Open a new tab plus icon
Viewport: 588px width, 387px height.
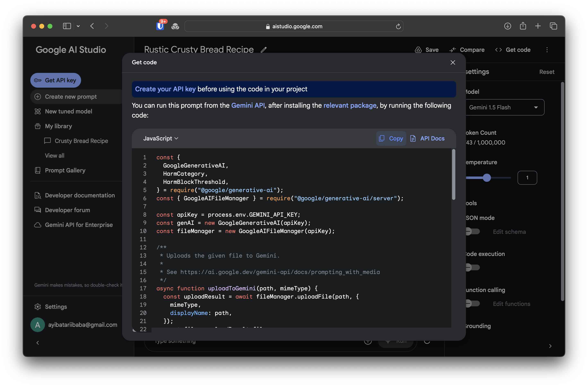point(538,26)
